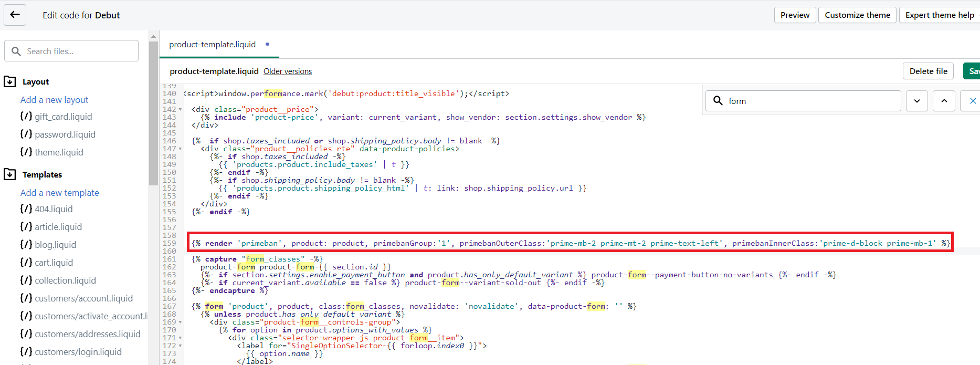Collapse the Templates folder section

coord(10,174)
